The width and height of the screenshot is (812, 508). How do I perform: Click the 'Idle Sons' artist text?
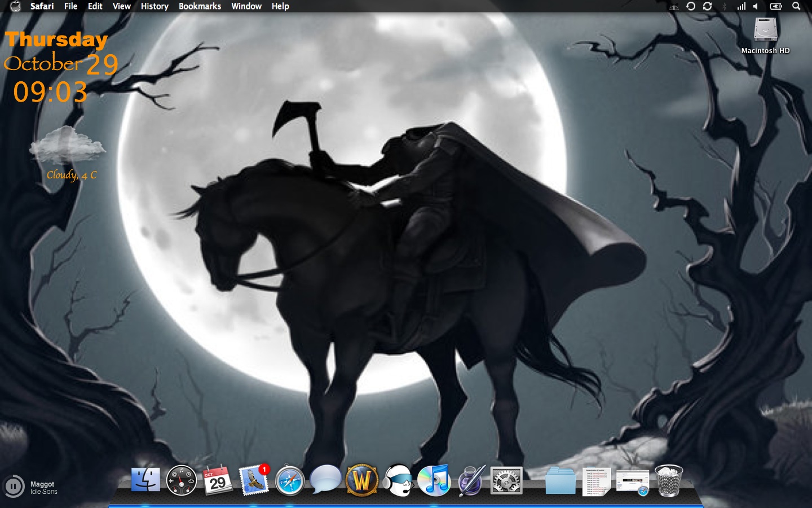click(44, 492)
